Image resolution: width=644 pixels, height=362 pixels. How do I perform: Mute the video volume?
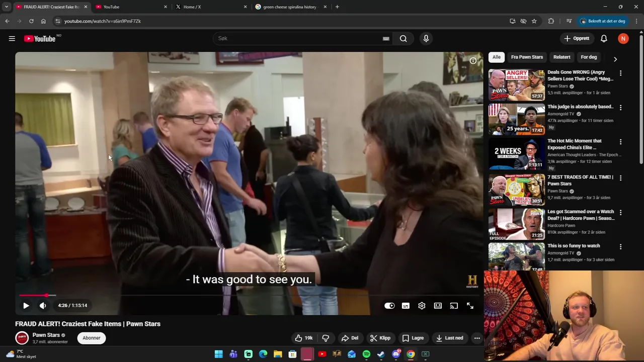(x=43, y=305)
